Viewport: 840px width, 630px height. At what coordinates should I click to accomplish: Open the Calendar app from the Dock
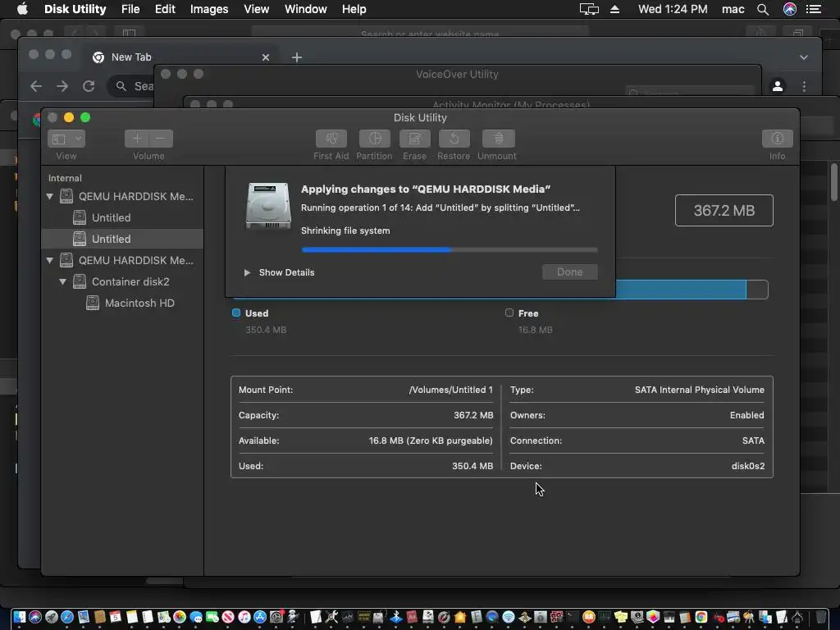click(x=115, y=617)
